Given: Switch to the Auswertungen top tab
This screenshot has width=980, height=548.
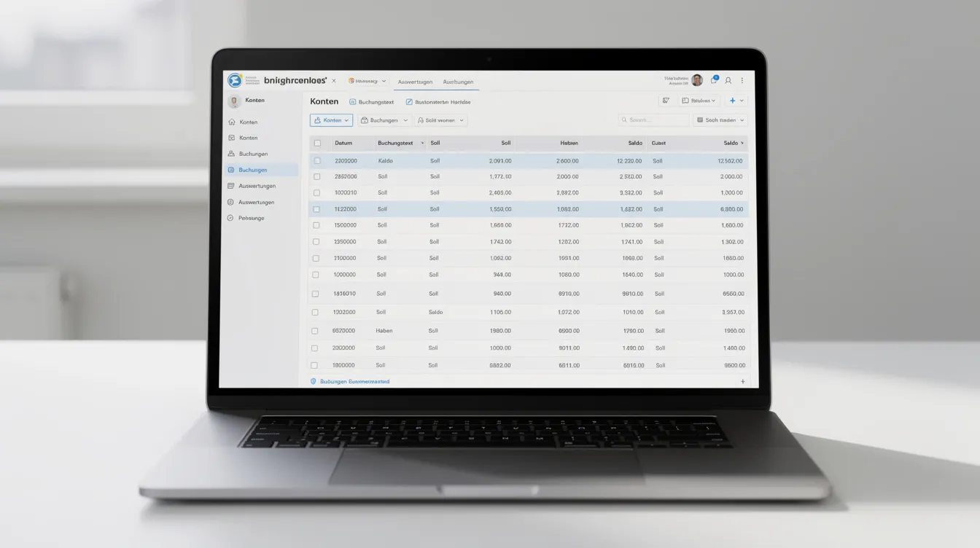Looking at the screenshot, I should [415, 82].
